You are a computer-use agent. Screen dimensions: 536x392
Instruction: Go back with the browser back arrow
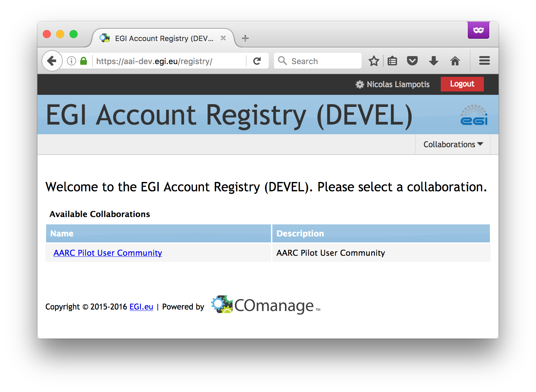pos(52,61)
